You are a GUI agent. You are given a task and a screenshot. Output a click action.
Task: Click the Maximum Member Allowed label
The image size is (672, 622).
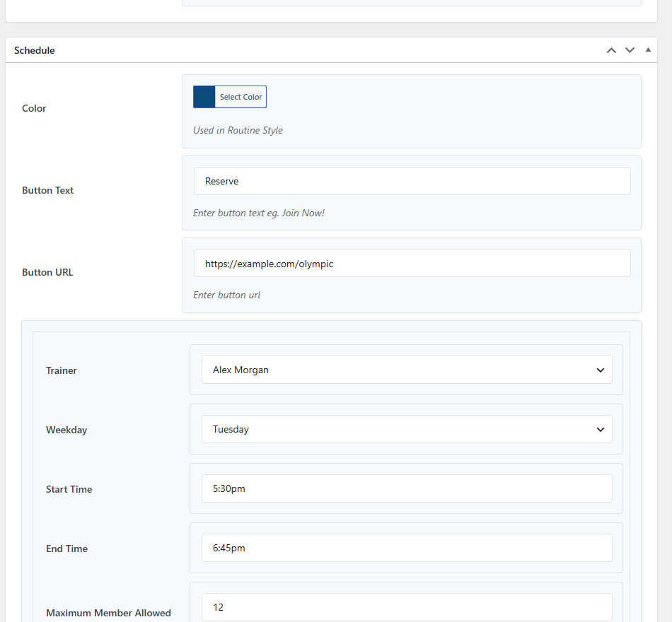point(108,613)
